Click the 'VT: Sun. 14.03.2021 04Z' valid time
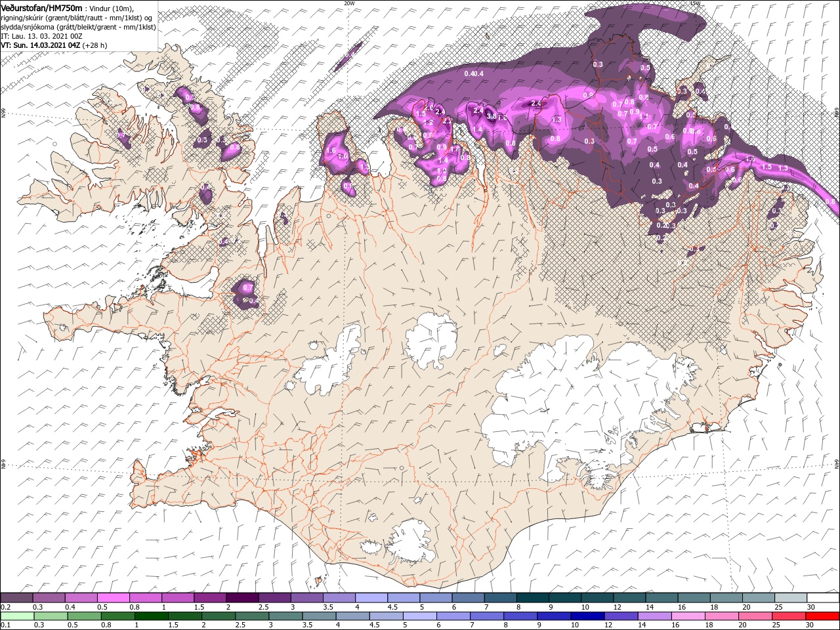Image resolution: width=840 pixels, height=630 pixels. (41, 45)
